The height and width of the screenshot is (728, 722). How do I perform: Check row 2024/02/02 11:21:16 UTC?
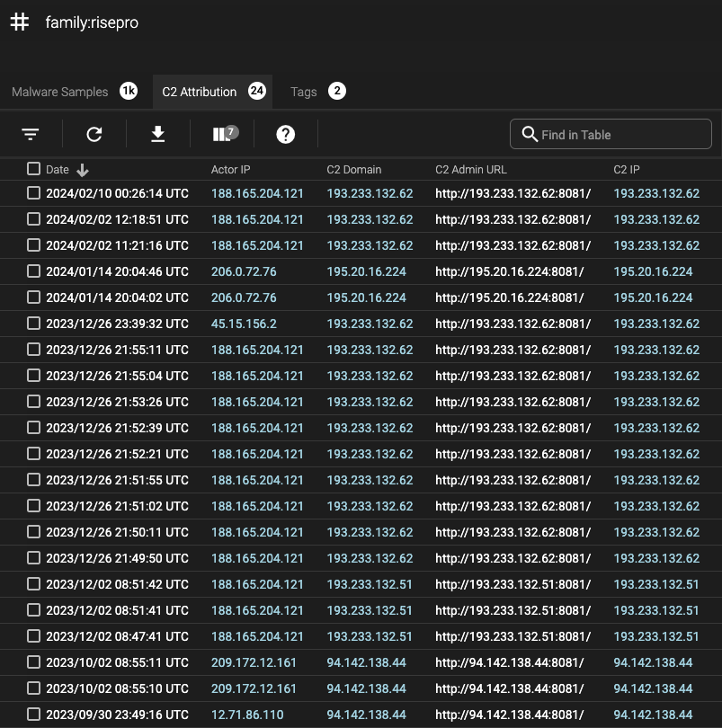pyautogui.click(x=33, y=244)
